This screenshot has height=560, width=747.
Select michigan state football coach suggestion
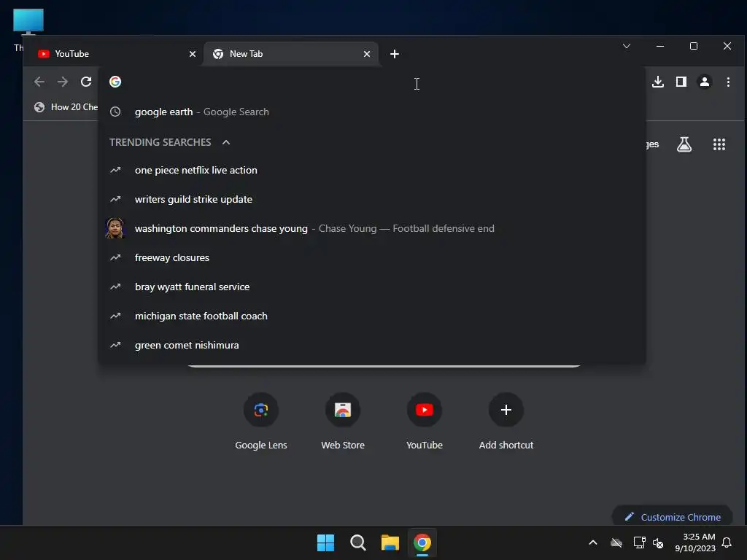pyautogui.click(x=372, y=316)
